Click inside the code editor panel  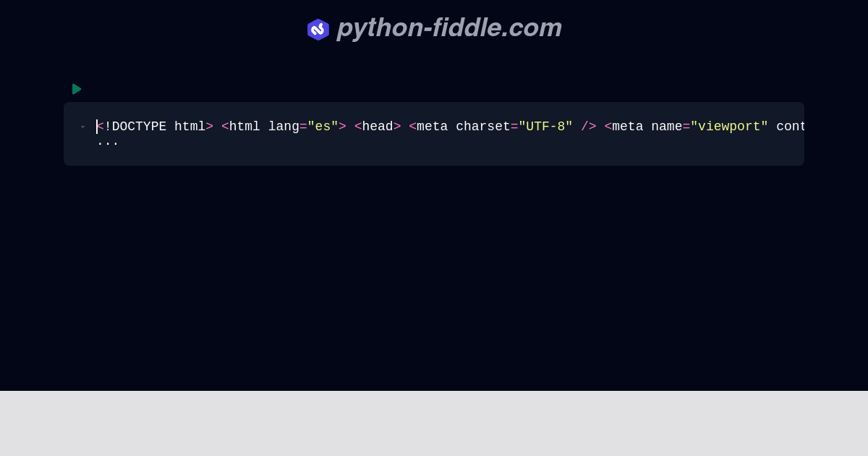click(434, 134)
